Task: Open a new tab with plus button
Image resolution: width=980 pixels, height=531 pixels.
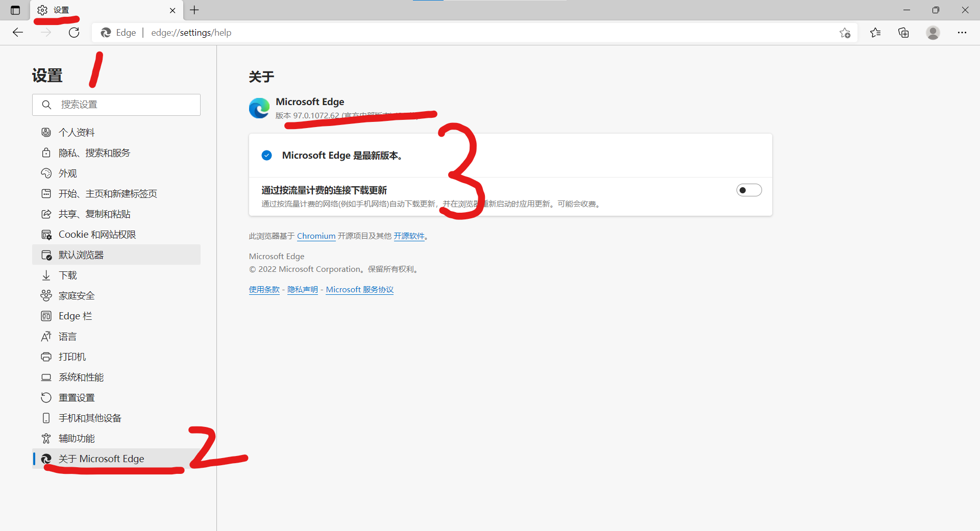Action: point(194,10)
